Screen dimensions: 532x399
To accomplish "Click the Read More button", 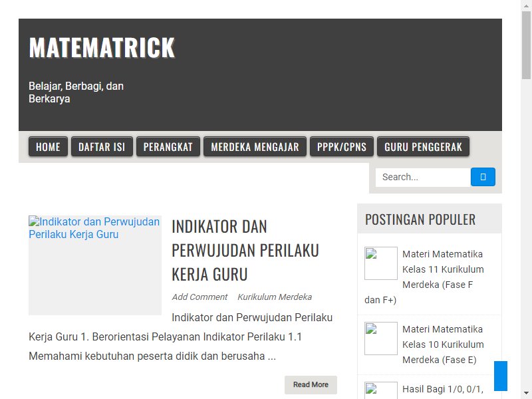I will point(311,385).
